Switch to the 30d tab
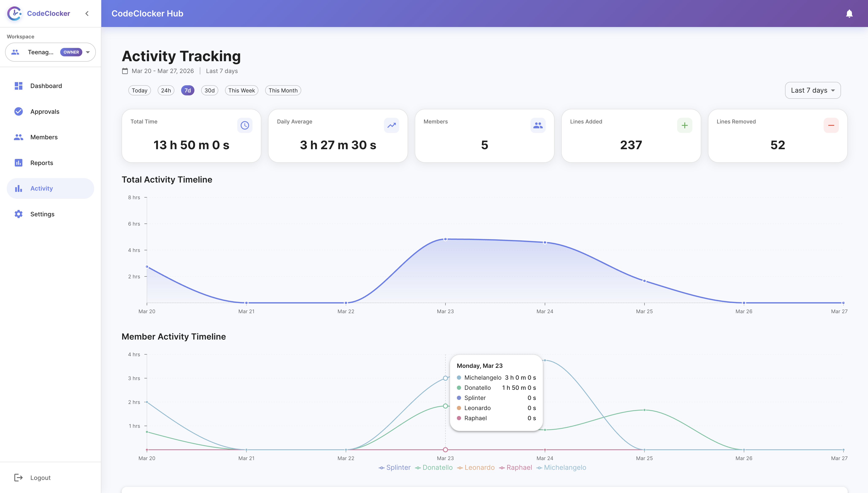Image resolution: width=868 pixels, height=493 pixels. coord(209,90)
